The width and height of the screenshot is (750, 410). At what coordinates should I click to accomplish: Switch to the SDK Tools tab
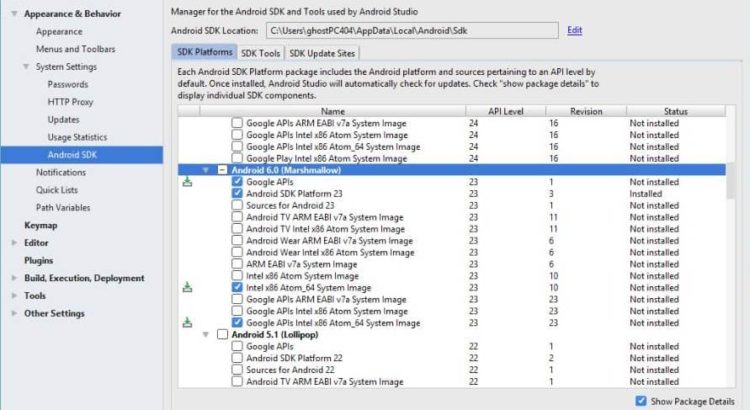point(261,53)
